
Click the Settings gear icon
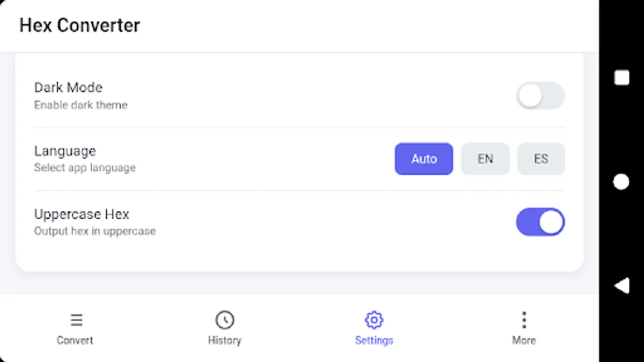click(374, 320)
